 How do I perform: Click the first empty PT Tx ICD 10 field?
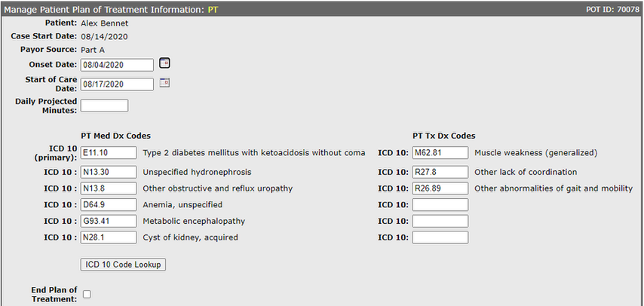coord(440,204)
